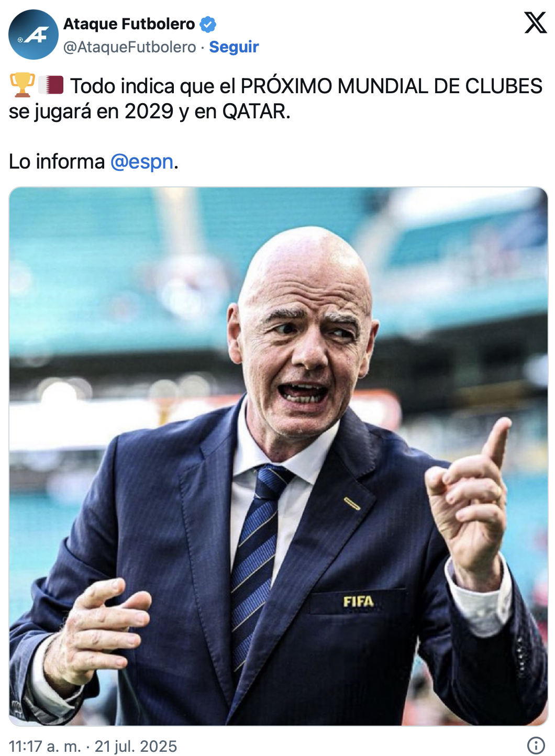Viewport: 555px width, 756px height.
Task: Follow the account via Seguir
Action: [234, 47]
